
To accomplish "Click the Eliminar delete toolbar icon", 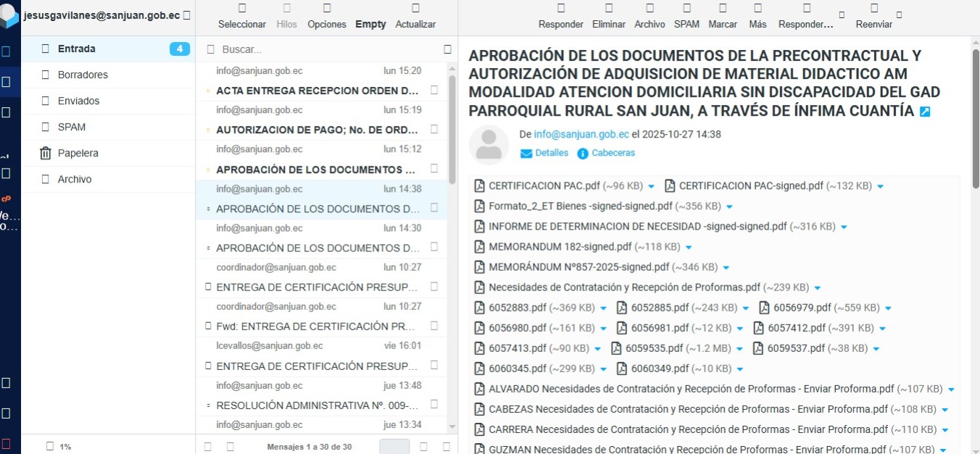I will [608, 9].
